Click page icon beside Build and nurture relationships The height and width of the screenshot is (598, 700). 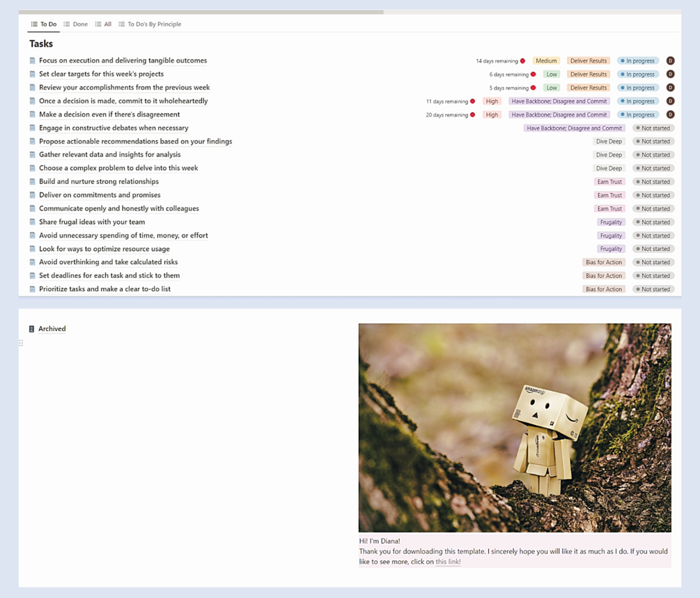(33, 181)
